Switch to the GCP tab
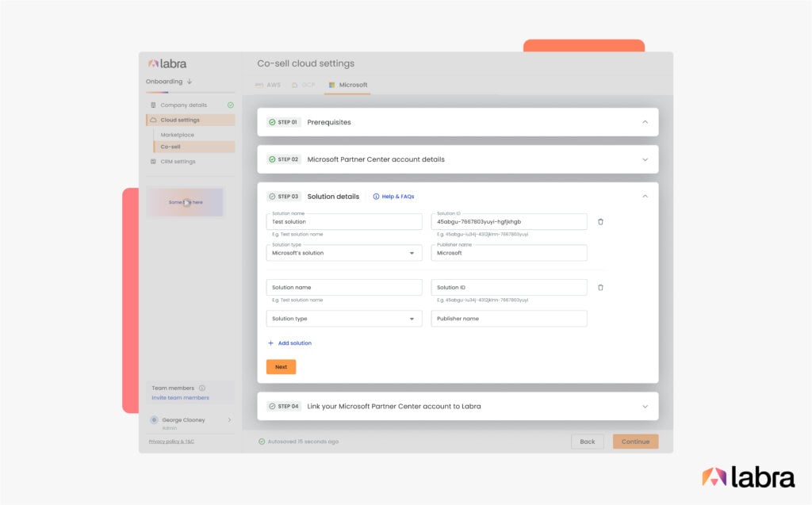The height and width of the screenshot is (505, 812). tap(304, 85)
